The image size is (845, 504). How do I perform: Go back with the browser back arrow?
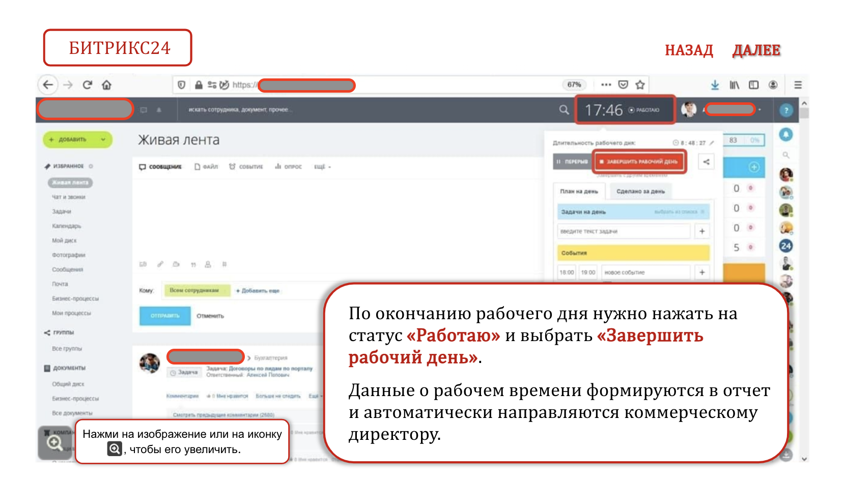click(x=48, y=85)
